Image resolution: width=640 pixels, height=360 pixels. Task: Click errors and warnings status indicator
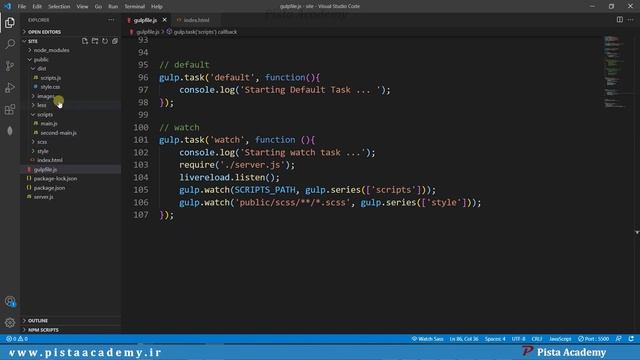17,339
